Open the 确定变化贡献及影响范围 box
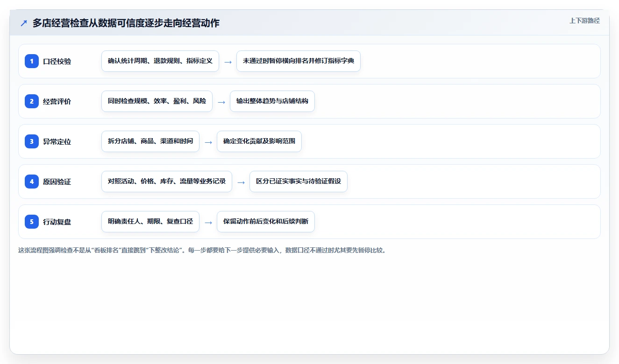Screen dimensions: 619x364 click(259, 141)
